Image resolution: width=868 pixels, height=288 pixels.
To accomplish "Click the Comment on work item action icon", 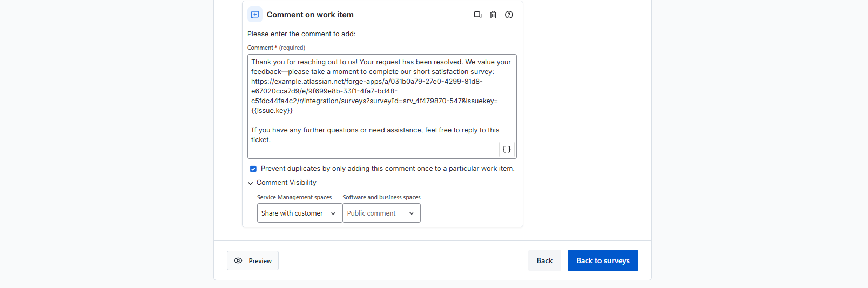I will (x=255, y=15).
